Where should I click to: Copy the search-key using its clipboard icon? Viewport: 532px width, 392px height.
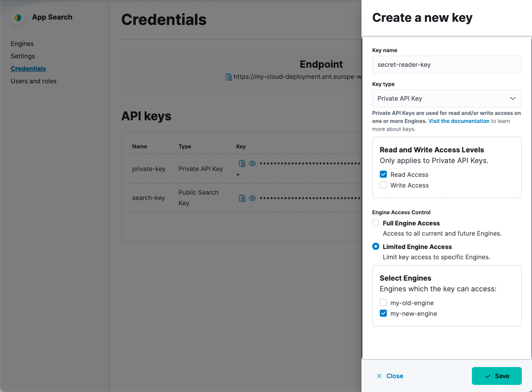[x=242, y=198]
